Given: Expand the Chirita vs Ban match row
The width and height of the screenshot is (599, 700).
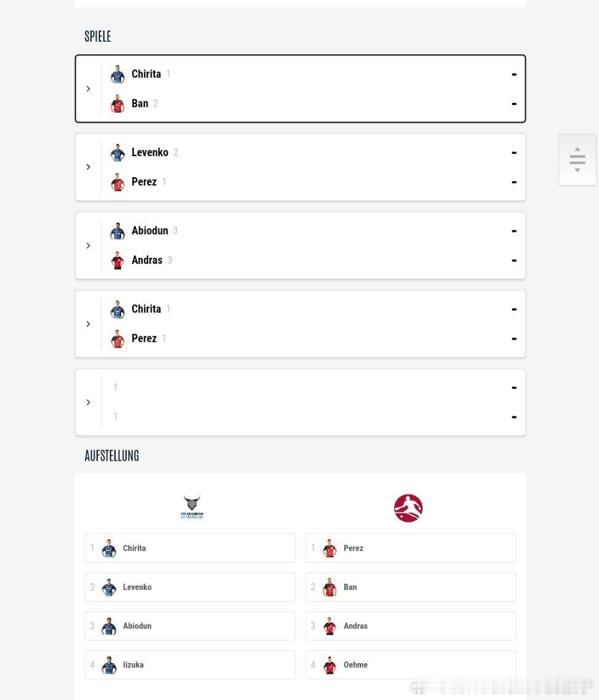Looking at the screenshot, I should click(x=88, y=89).
